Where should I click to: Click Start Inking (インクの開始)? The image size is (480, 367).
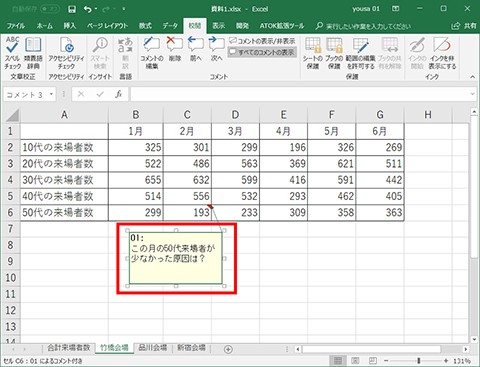417,53
